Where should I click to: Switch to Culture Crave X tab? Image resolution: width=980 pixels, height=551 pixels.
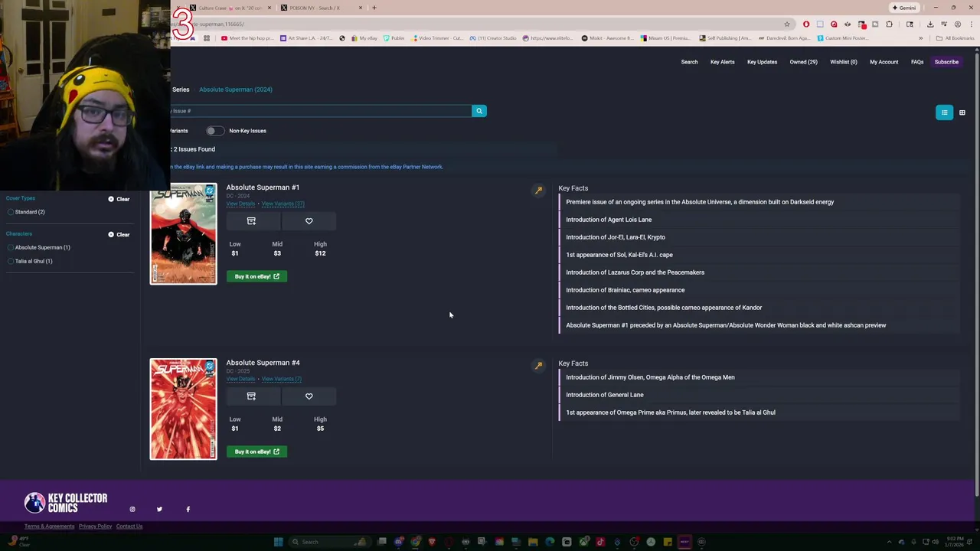(x=230, y=8)
